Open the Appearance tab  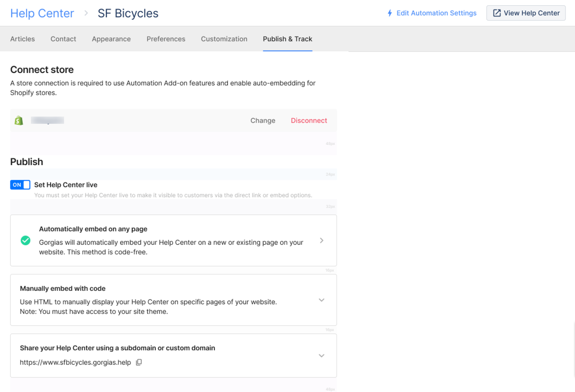(x=111, y=39)
